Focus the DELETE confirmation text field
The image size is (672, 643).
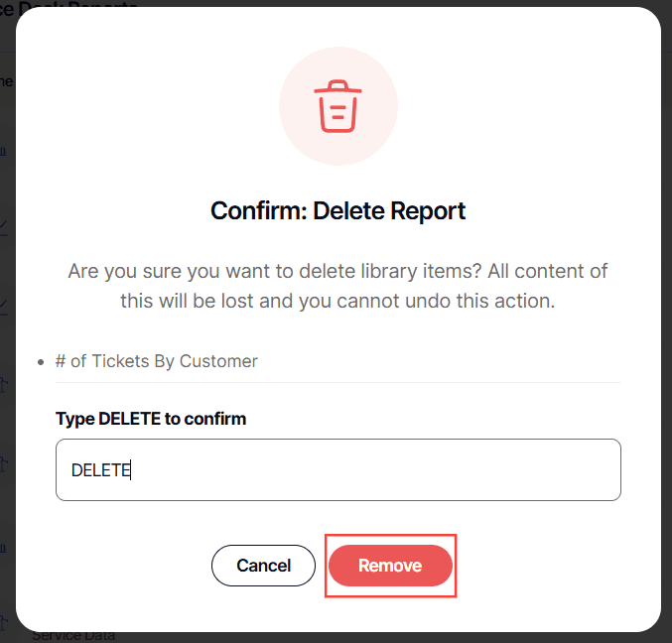click(397, 469)
